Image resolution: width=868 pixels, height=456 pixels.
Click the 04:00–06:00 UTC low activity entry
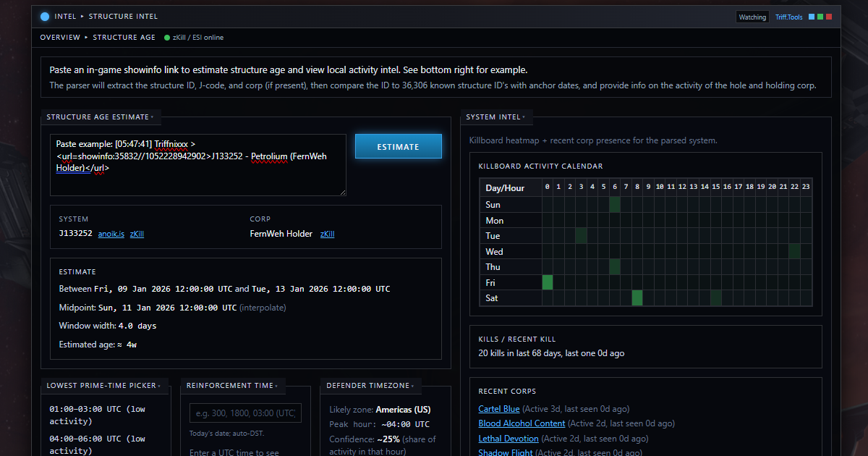click(98, 444)
